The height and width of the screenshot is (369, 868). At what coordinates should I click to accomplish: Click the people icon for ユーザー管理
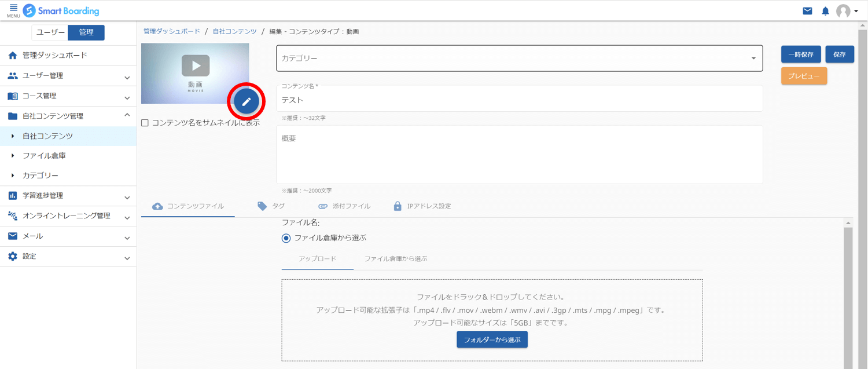click(x=13, y=76)
